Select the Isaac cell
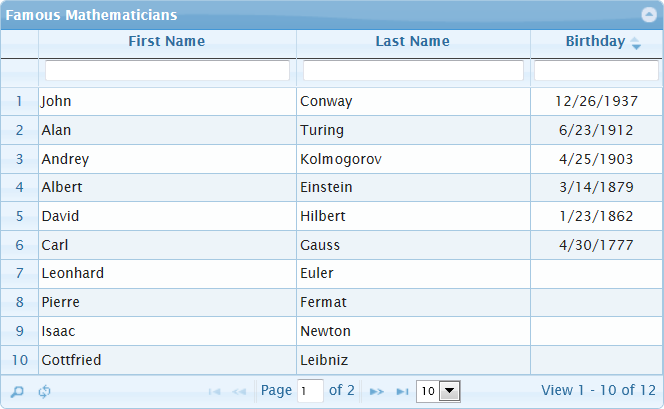This screenshot has width=664, height=409. click(167, 331)
